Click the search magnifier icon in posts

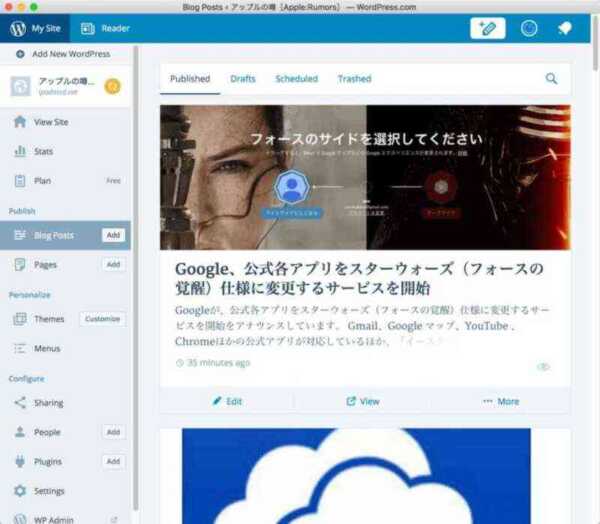[551, 79]
